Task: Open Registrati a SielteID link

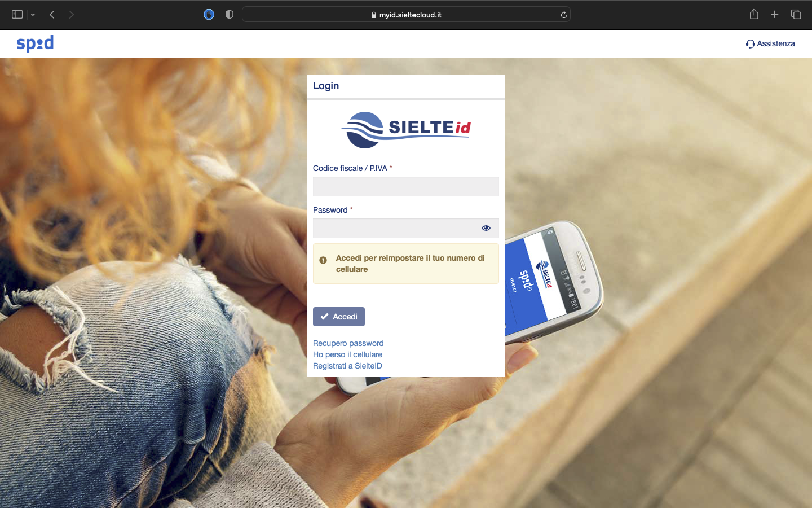Action: (x=347, y=366)
